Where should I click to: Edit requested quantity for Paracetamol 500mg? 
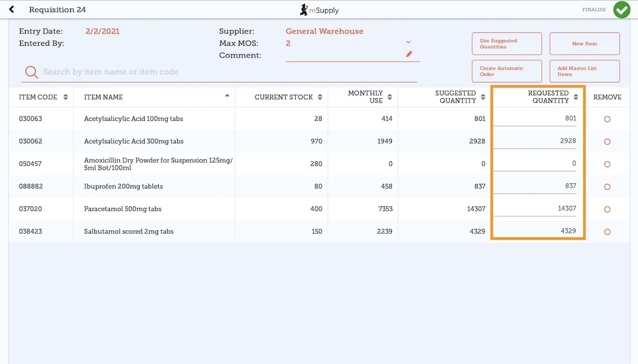(x=537, y=208)
